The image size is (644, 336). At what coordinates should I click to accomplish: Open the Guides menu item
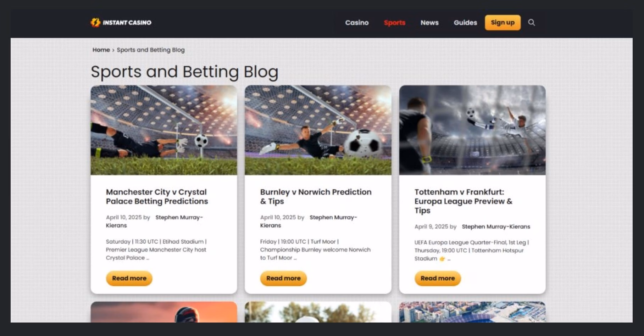click(x=465, y=23)
